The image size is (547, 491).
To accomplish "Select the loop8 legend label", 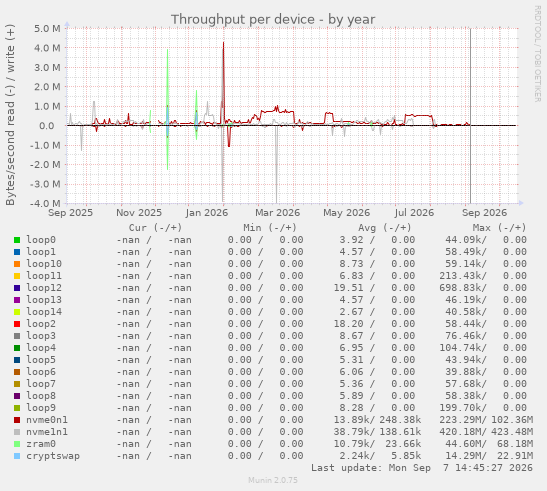I will tap(41, 396).
